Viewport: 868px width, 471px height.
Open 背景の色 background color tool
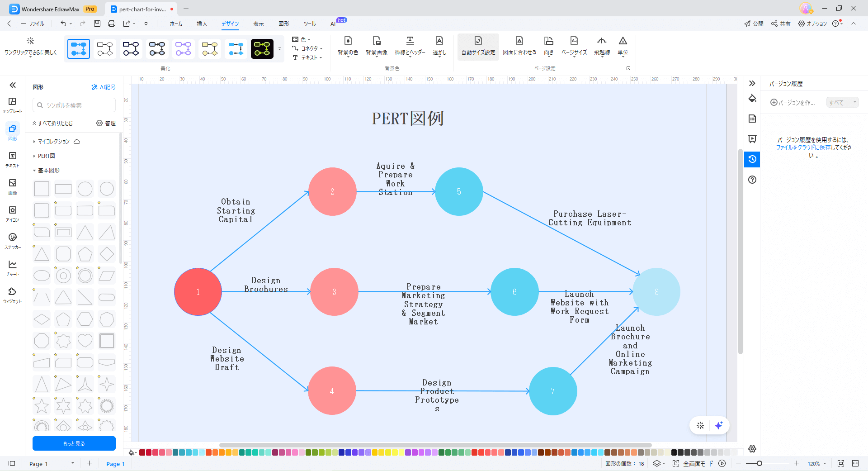[x=348, y=46]
